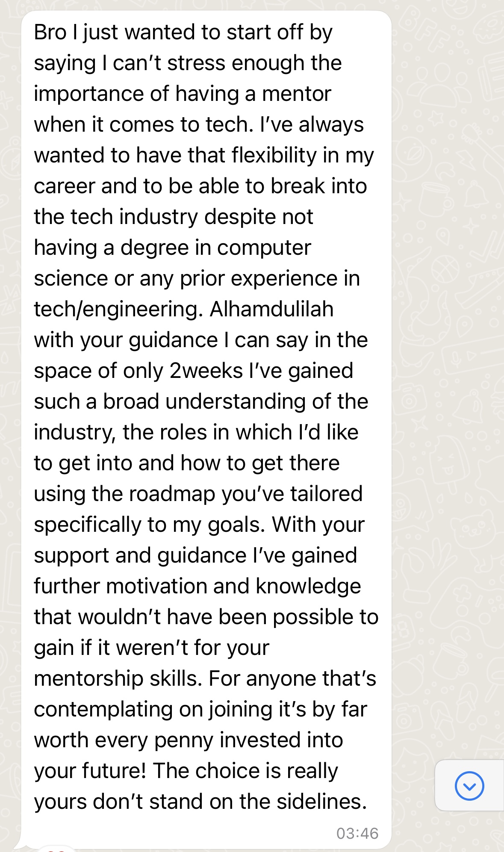504x852 pixels.
Task: Tap the scroll-to-bottom chevron button
Action: pos(469,786)
